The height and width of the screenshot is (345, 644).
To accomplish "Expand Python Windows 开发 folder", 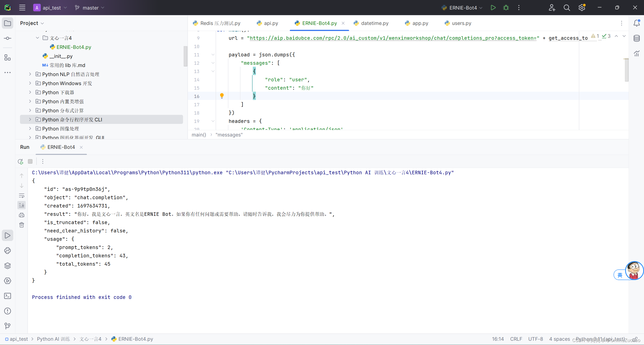I will tap(30, 83).
